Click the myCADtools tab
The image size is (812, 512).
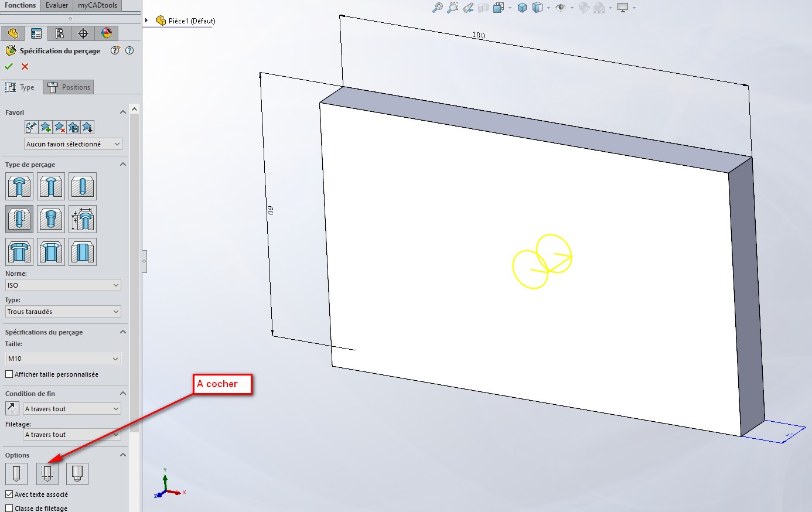coord(97,5)
